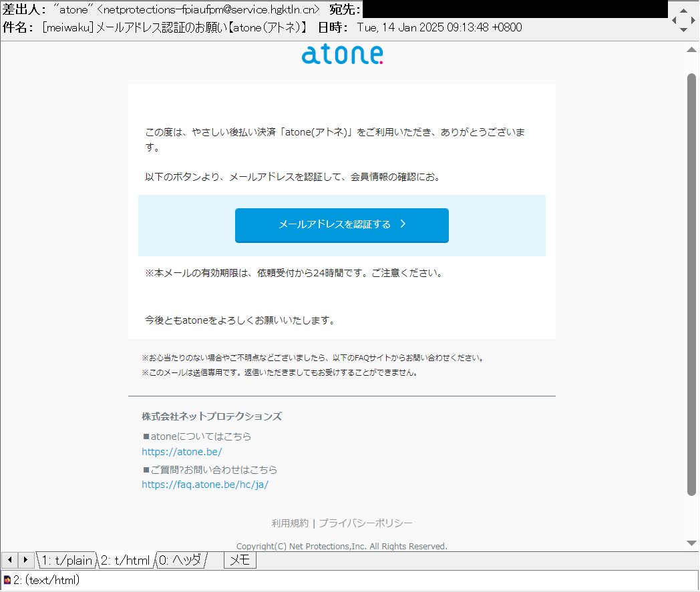Screen dimensions: 700x592
Task: Click the Copyright(C) Net Protections,Inc. text
Action: (x=341, y=546)
